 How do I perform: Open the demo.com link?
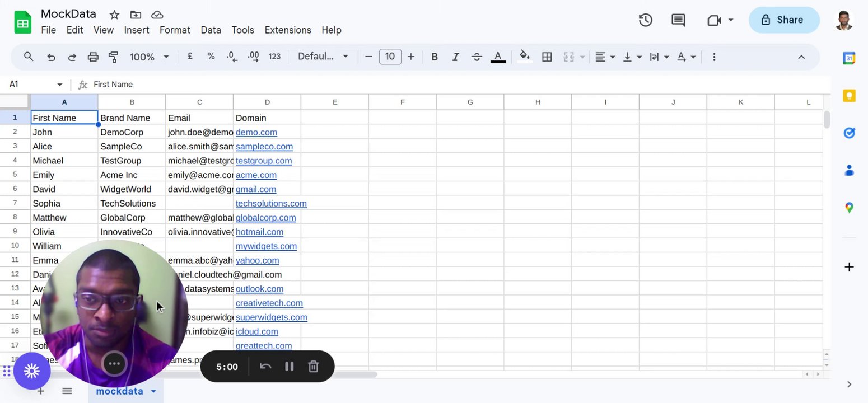(256, 132)
